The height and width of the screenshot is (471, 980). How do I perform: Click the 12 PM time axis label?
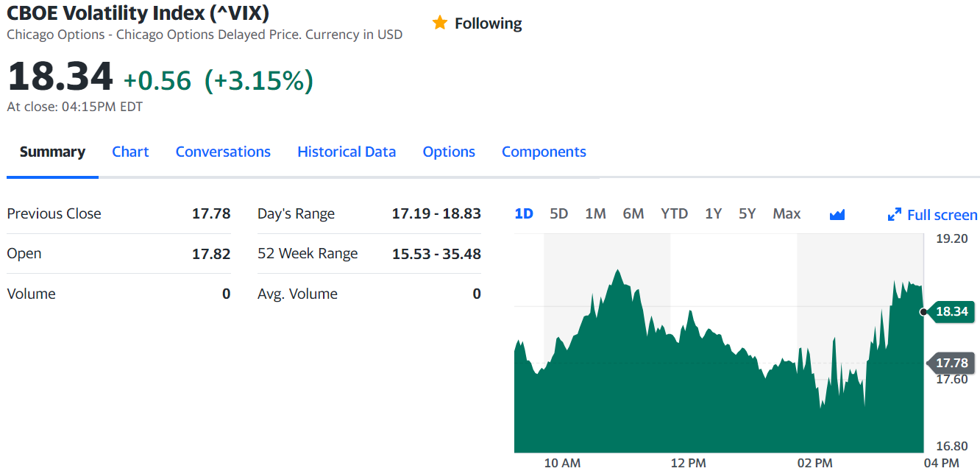[x=689, y=463]
